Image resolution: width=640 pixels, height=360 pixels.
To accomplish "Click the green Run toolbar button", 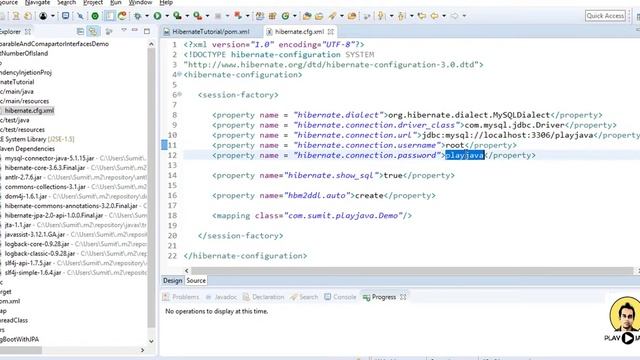I will [x=157, y=16].
